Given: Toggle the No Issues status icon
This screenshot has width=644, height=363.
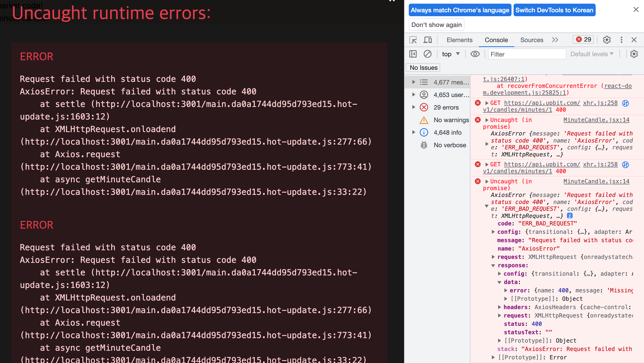Looking at the screenshot, I should [x=423, y=67].
